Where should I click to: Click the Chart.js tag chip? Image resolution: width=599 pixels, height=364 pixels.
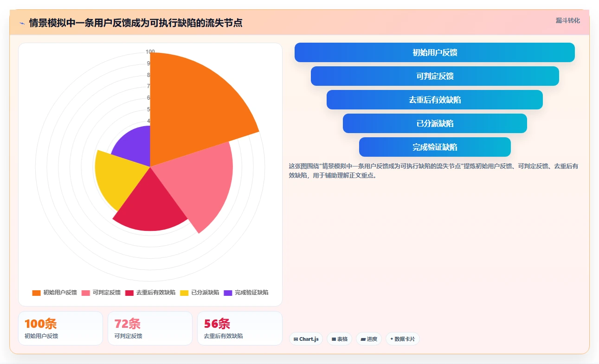(306, 339)
